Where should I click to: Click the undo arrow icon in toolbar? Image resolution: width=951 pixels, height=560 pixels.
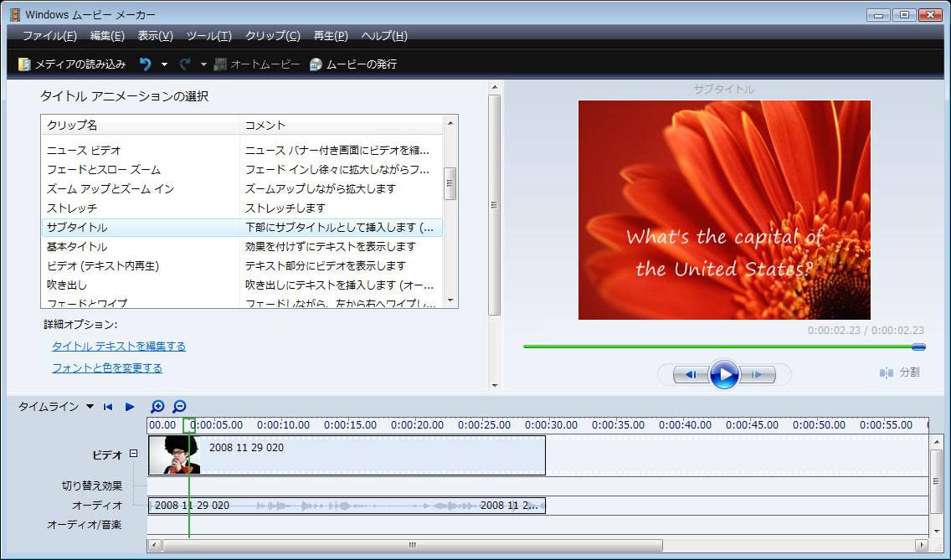pyautogui.click(x=145, y=64)
